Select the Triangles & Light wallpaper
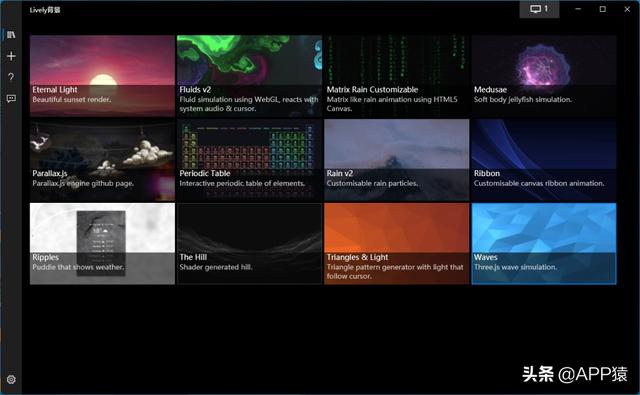The height and width of the screenshot is (395, 640). click(x=397, y=244)
